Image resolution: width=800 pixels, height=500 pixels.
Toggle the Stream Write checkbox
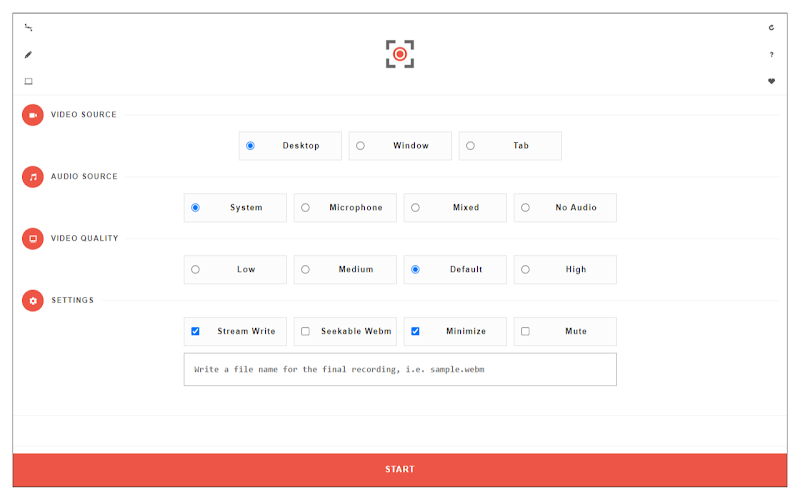pos(195,332)
